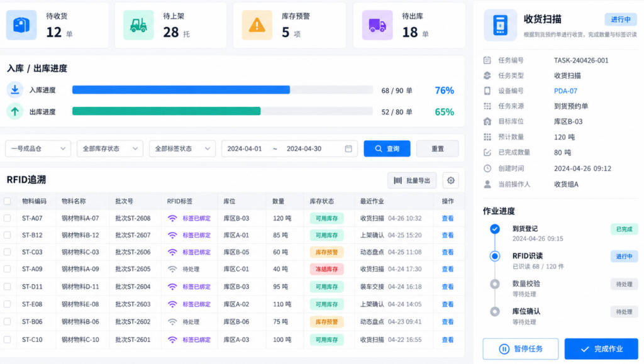The height and width of the screenshot is (364, 644).
Task: Click the 任务来源 grid icon
Action: [x=487, y=106]
